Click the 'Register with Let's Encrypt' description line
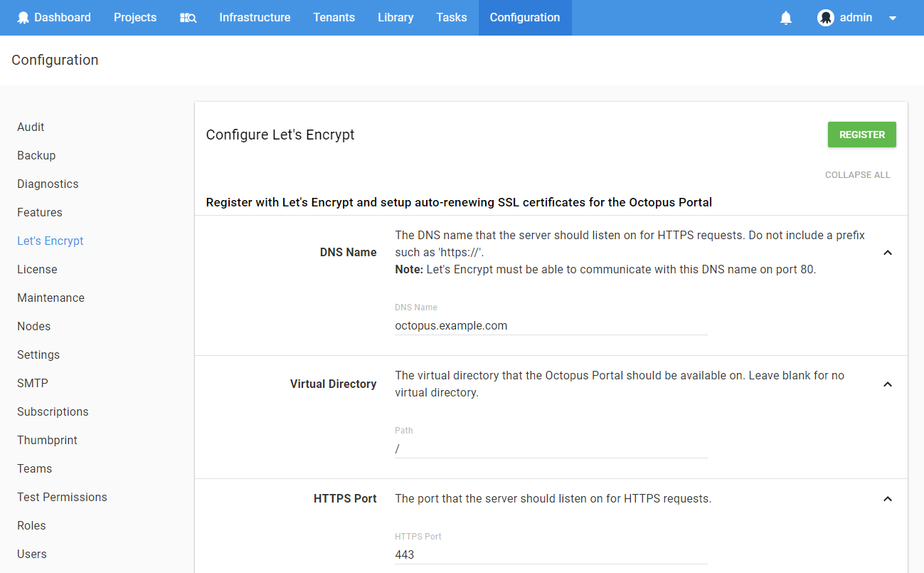The image size is (924, 573). (459, 202)
